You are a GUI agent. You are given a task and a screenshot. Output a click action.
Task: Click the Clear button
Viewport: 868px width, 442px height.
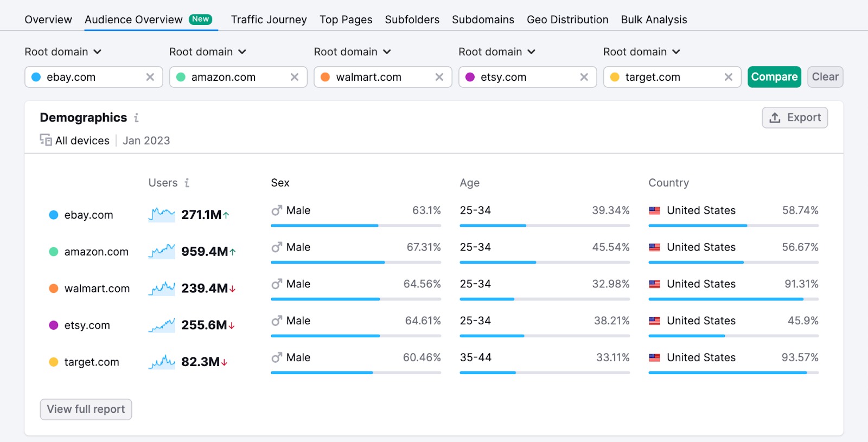click(825, 77)
